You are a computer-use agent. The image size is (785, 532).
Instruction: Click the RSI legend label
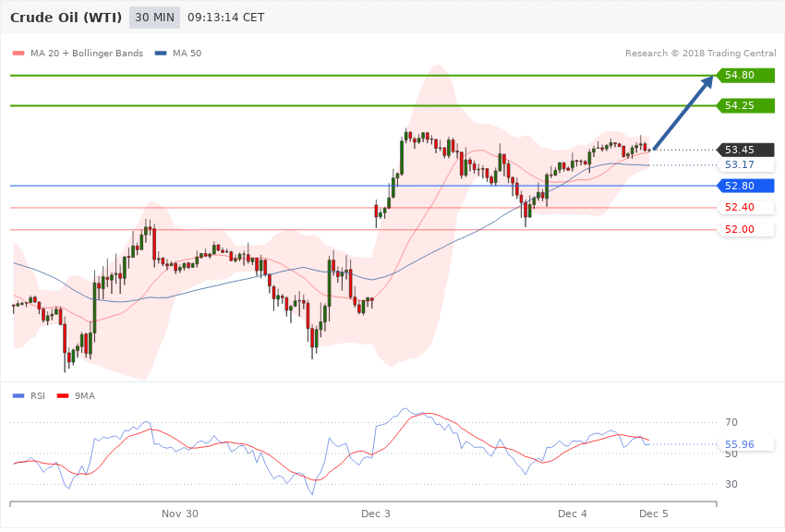tap(38, 396)
